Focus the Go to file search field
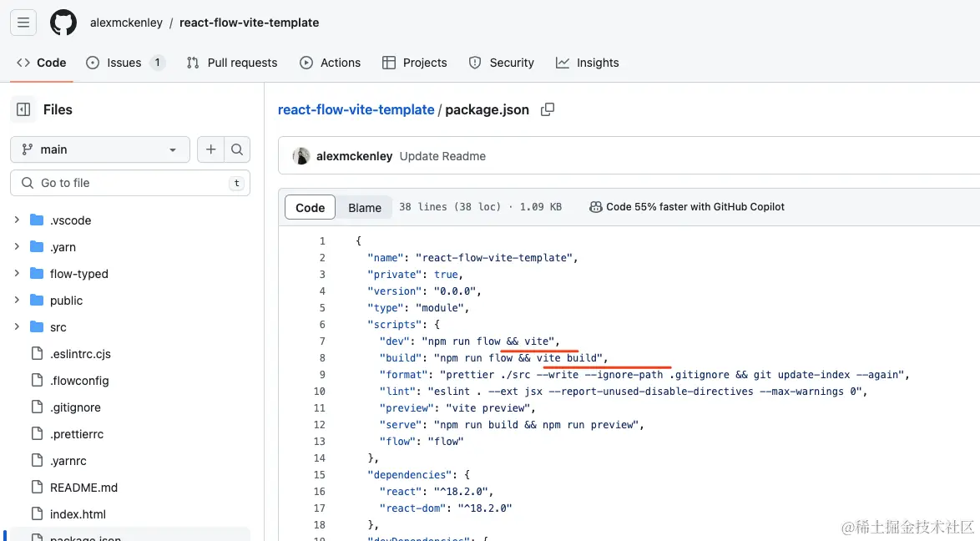This screenshot has width=980, height=541. click(x=130, y=183)
